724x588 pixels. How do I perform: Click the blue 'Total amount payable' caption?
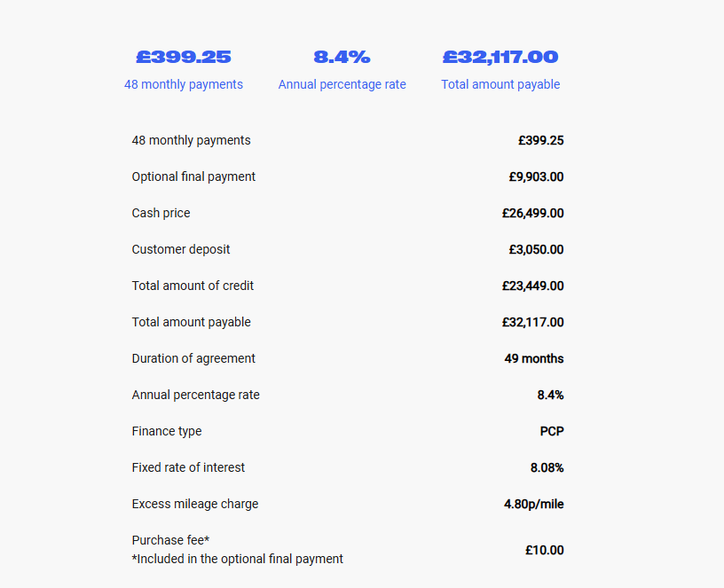[500, 84]
